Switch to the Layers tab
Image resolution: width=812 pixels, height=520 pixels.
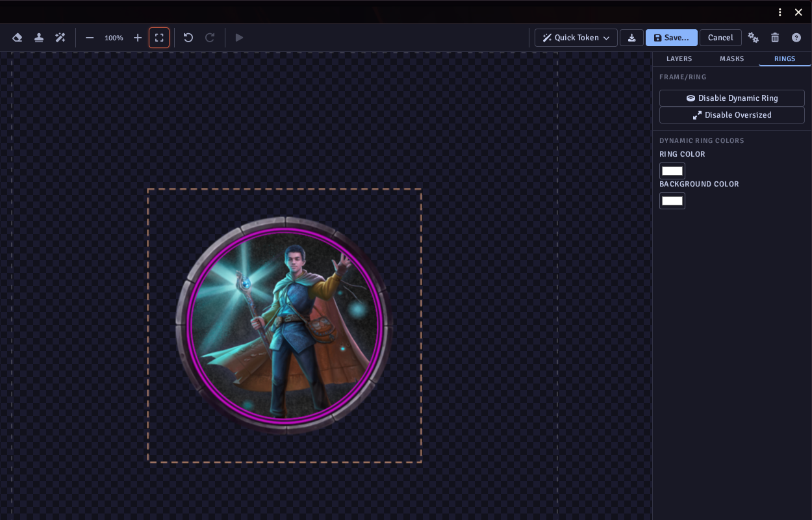[x=679, y=58]
